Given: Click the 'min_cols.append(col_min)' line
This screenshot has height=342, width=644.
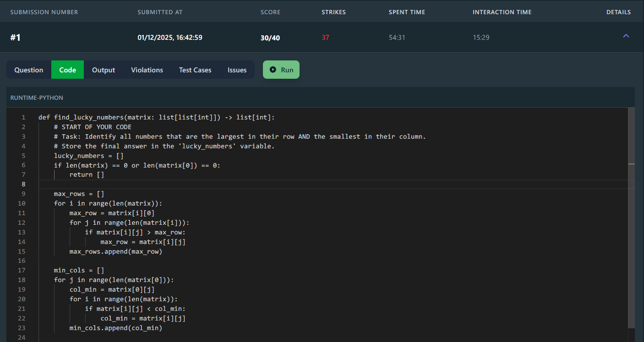Looking at the screenshot, I should (116, 328).
